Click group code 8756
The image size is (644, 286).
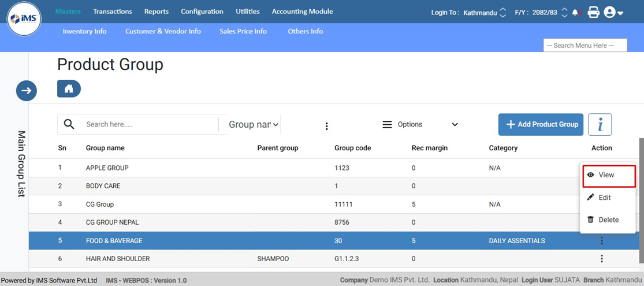[342, 222]
